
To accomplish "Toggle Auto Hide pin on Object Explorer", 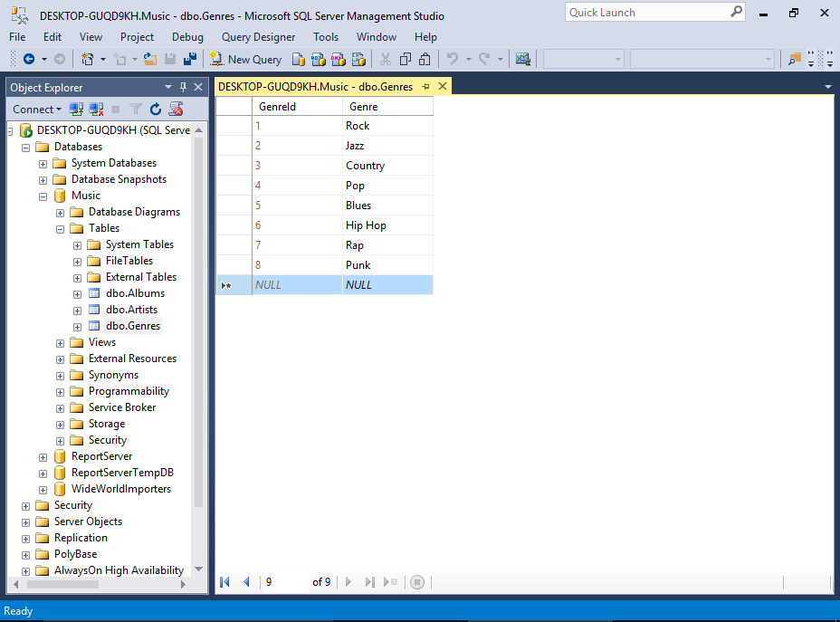I will pos(184,87).
